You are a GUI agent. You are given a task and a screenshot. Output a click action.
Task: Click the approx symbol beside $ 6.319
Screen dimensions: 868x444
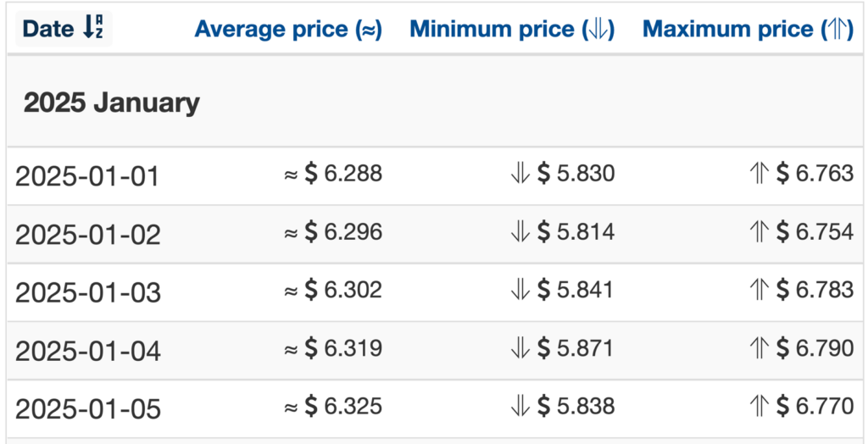pyautogui.click(x=292, y=350)
